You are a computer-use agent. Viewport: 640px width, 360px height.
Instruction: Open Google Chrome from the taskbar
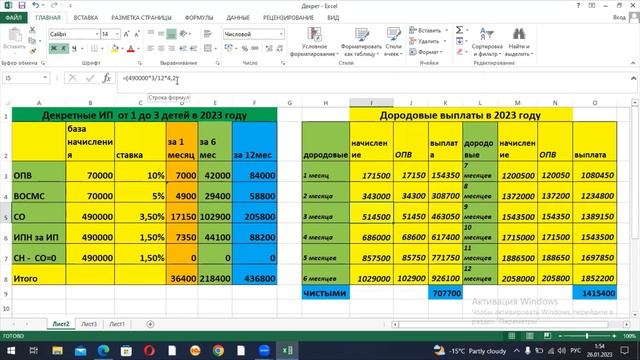[x=218, y=351]
